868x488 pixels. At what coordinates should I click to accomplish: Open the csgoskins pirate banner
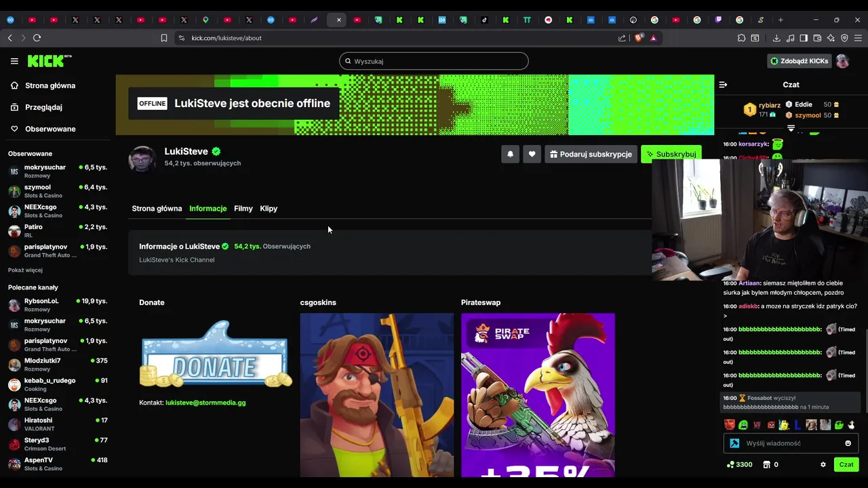click(377, 395)
